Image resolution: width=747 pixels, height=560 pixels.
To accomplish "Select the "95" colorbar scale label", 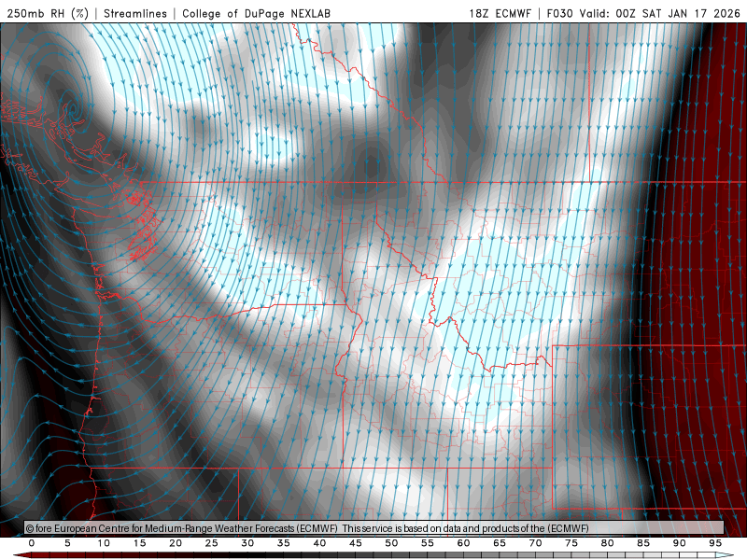I will click(x=715, y=543).
